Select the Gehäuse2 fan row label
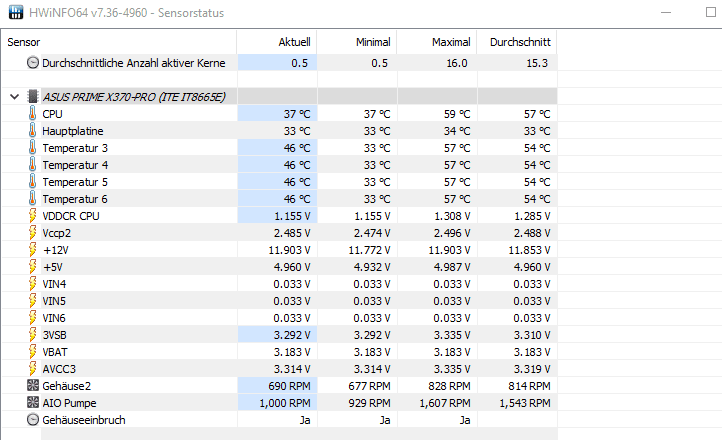Viewport: 722px width, 440px height. [67, 386]
